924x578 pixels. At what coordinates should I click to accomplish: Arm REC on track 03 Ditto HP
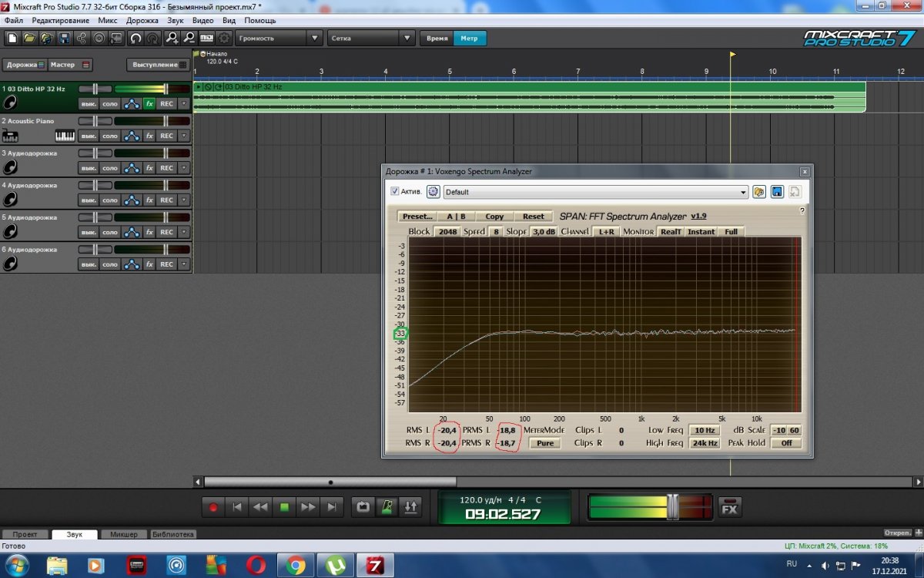pyautogui.click(x=167, y=103)
